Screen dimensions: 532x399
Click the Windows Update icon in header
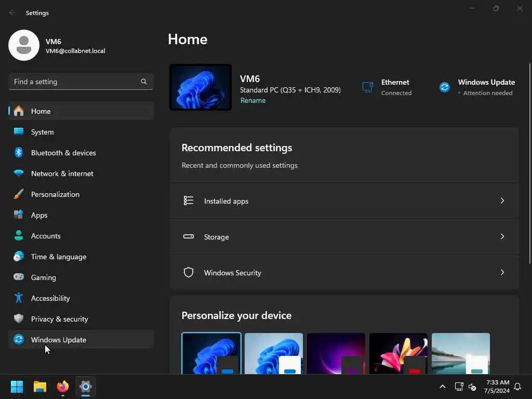pyautogui.click(x=445, y=87)
